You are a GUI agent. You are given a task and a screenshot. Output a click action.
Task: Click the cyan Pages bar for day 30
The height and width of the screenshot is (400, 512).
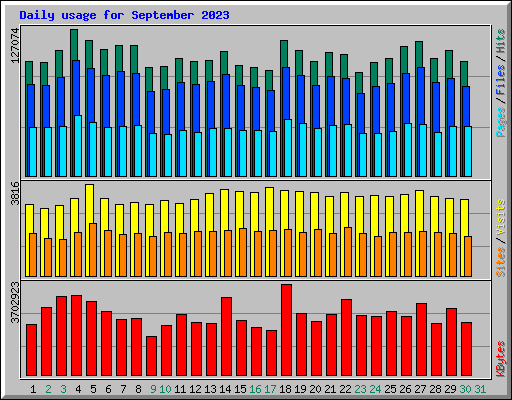(468, 152)
